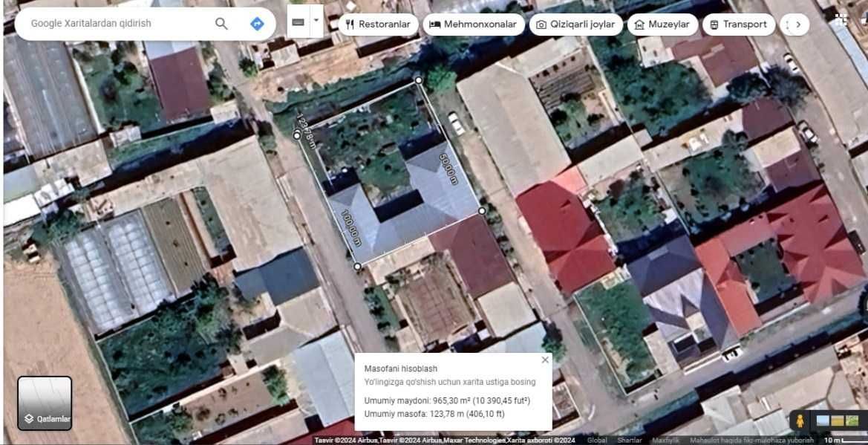Click the 10 m map scale toggle
Viewport: 868px width, 445px height.
click(845, 441)
